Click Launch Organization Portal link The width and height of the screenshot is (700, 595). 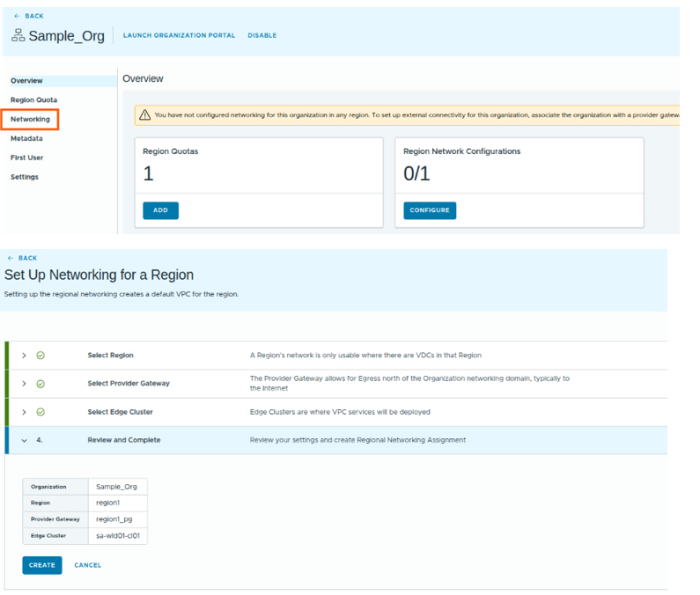[179, 36]
